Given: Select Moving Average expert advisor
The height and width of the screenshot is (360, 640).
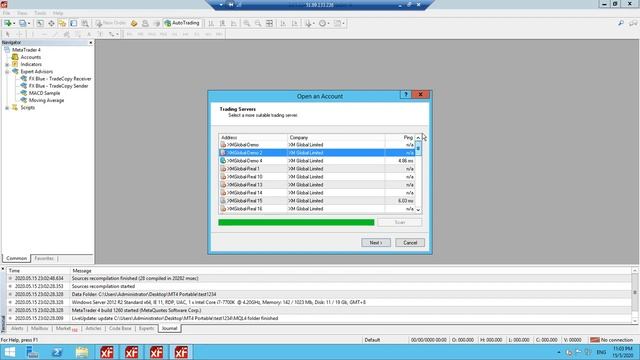Looking at the screenshot, I should pyautogui.click(x=46, y=100).
